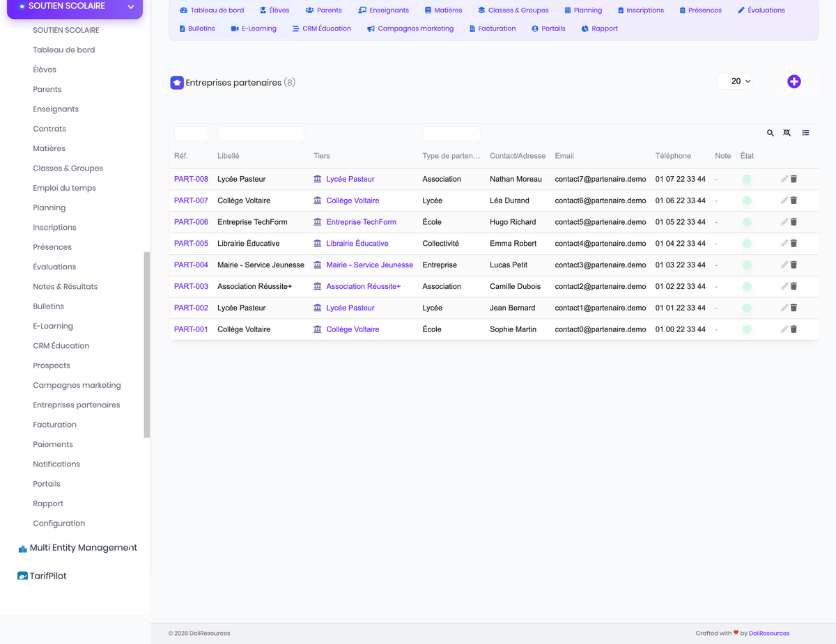This screenshot has width=836, height=644.
Task: Select Entreprises partenaires in the sidebar
Action: [x=77, y=405]
